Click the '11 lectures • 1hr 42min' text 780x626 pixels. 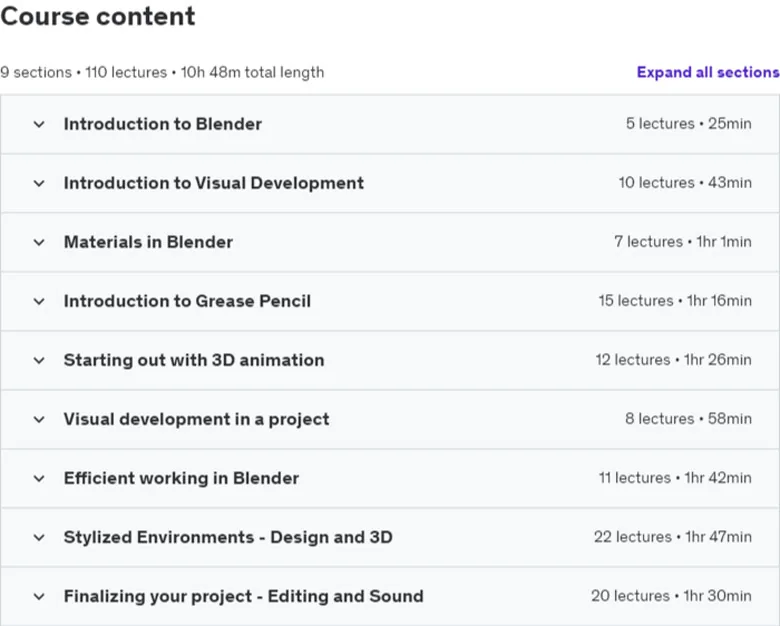pyautogui.click(x=675, y=478)
